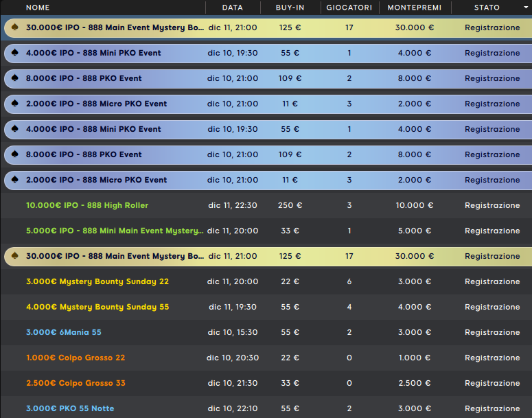Sort list by DATA column header
Screen dimensions: 532x418
pos(233,8)
